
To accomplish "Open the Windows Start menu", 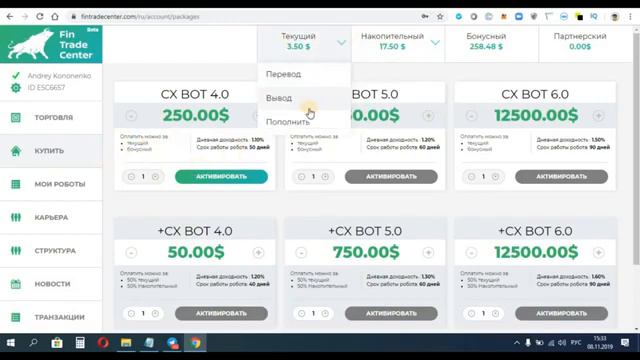I will [x=11, y=343].
